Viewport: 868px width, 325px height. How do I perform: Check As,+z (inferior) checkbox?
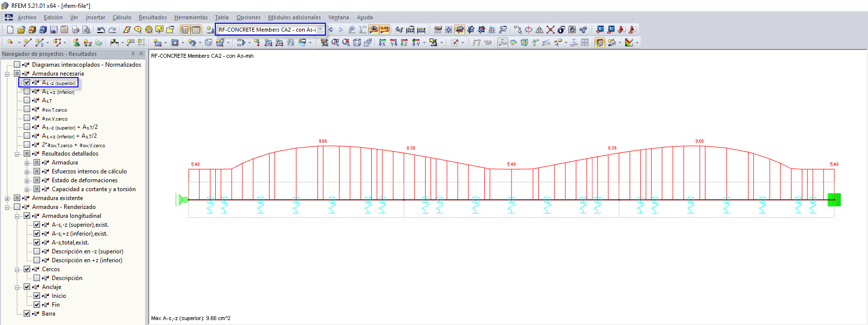(x=27, y=91)
